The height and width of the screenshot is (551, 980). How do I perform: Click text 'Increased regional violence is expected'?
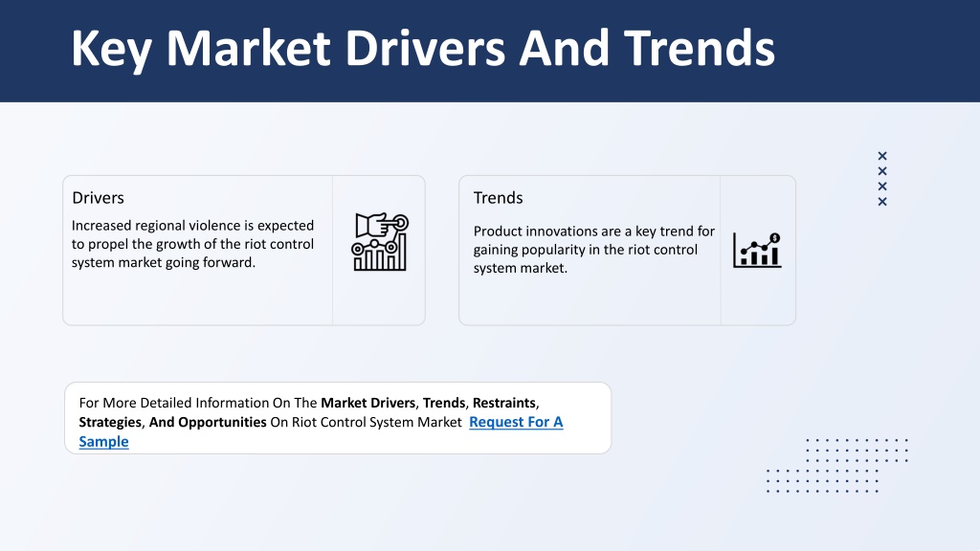tap(192, 226)
